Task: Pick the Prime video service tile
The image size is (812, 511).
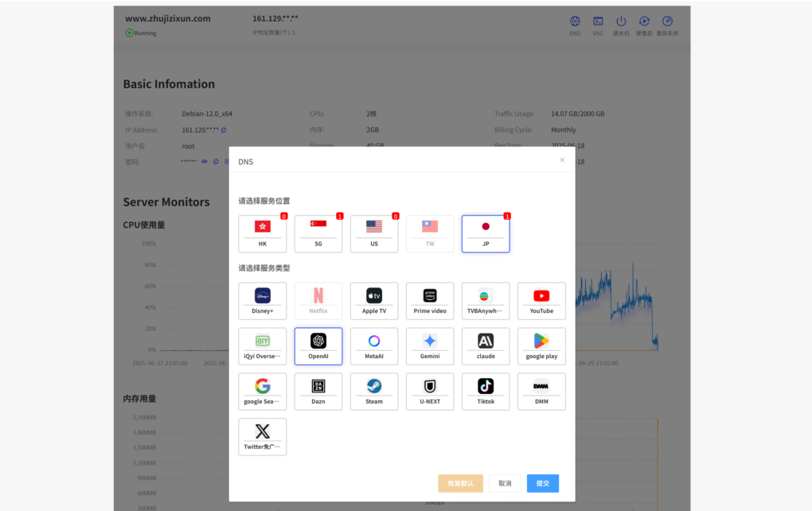Action: [x=430, y=301]
